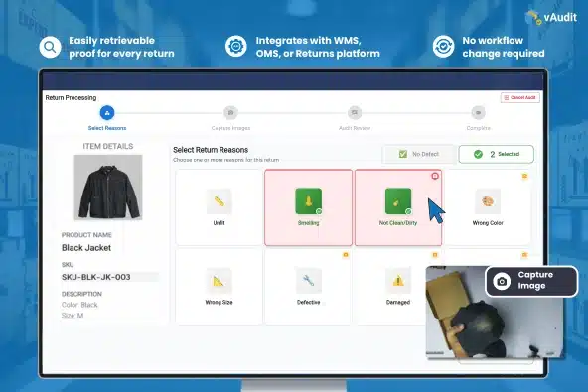Jump to the Complete step icon
This screenshot has height=392, width=588.
tap(478, 112)
